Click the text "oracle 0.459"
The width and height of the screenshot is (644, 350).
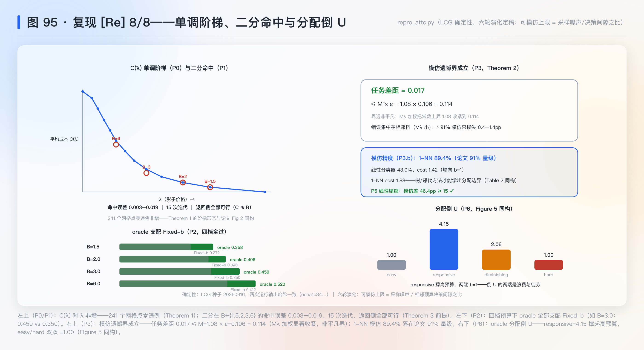click(x=256, y=272)
